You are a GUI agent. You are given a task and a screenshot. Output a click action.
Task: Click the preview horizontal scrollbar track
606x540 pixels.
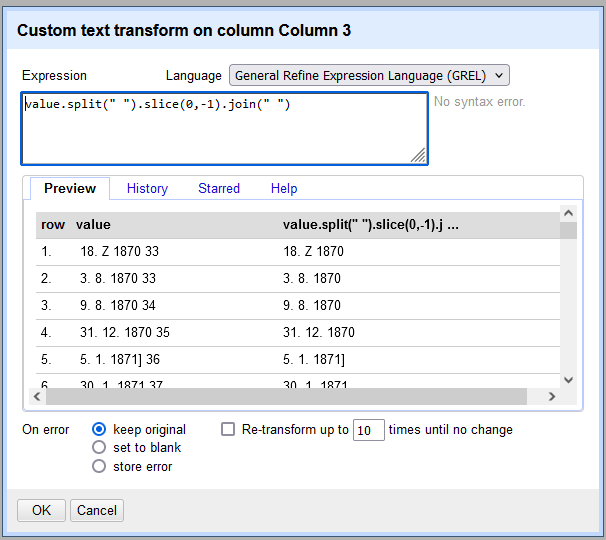[x=300, y=397]
